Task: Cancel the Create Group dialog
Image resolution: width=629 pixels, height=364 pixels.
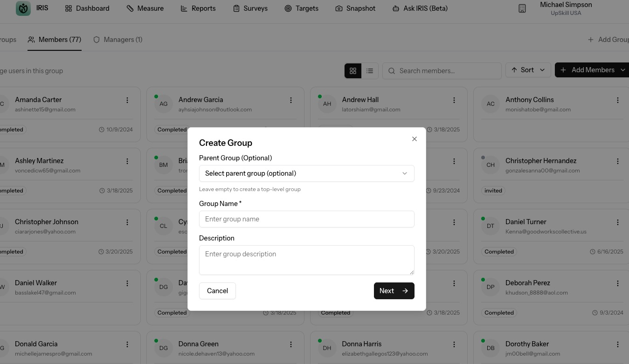Action: 217,291
